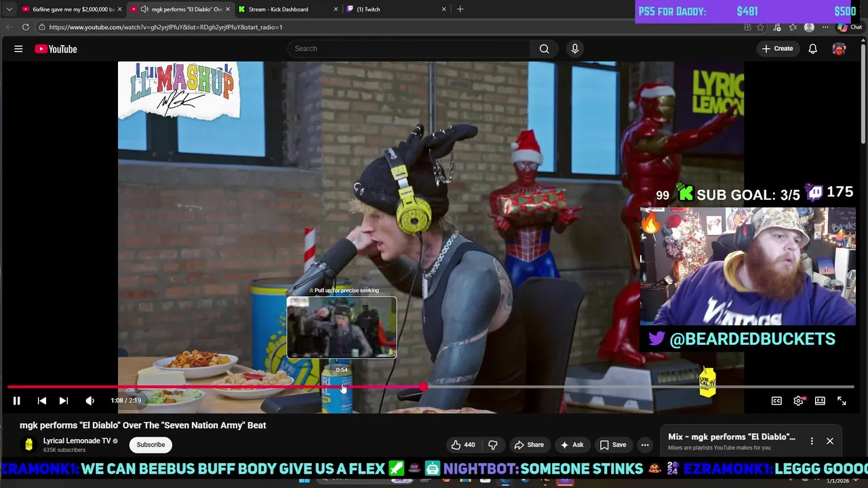
Task: Open the notifications bell
Action: pyautogui.click(x=812, y=49)
